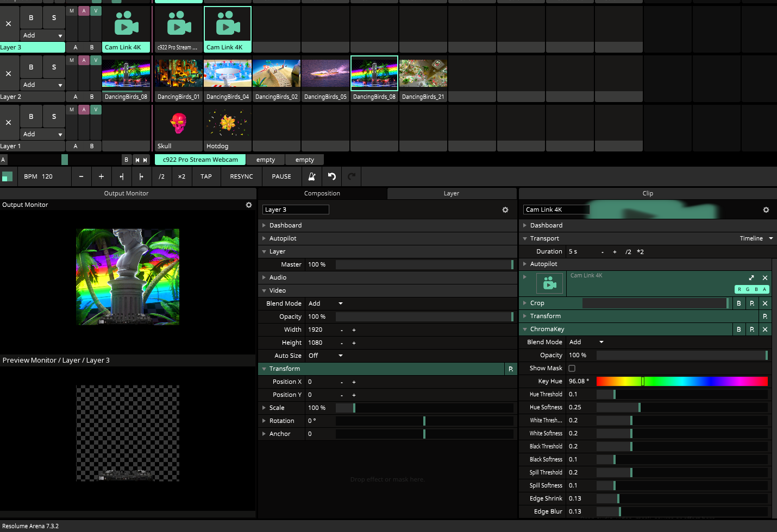
Task: Enable the Show Mask checkbox
Action: coord(572,369)
